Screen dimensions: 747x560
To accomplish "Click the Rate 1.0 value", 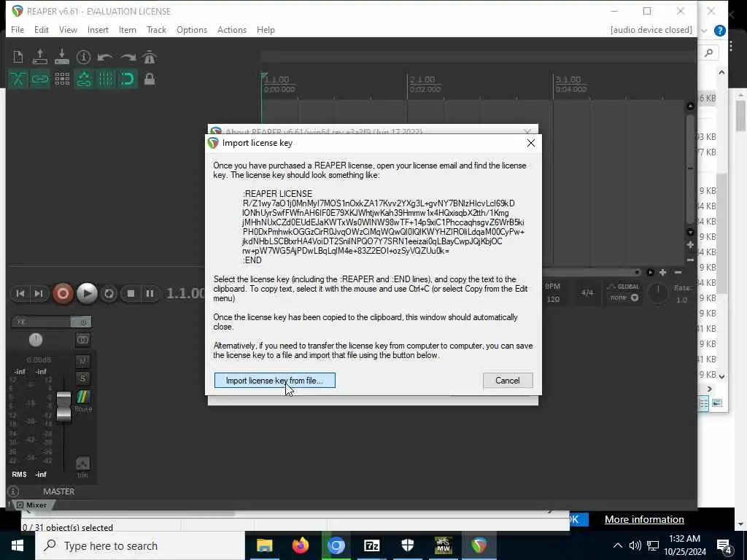I will pyautogui.click(x=682, y=300).
